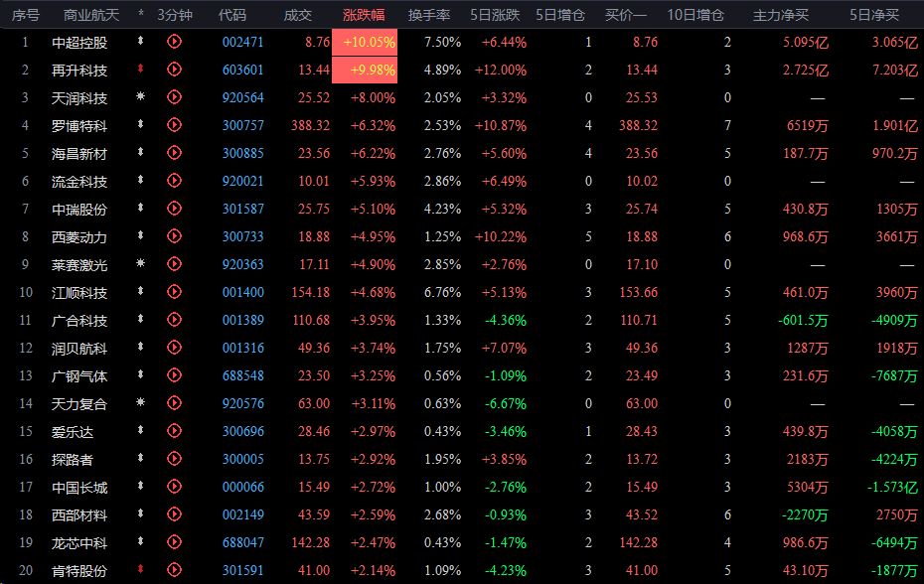The image size is (924, 584).
Task: Click the star marker icon beside 天润科技
Action: 141,97
